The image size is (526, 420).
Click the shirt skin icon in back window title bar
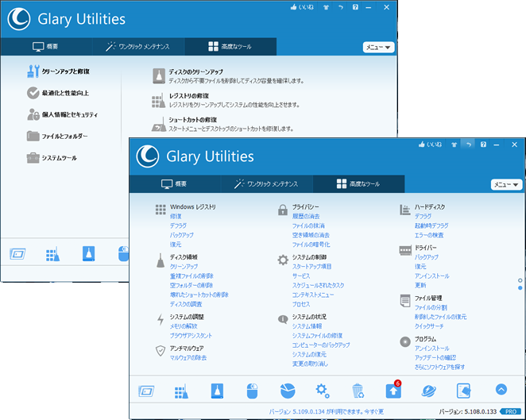(326, 7)
